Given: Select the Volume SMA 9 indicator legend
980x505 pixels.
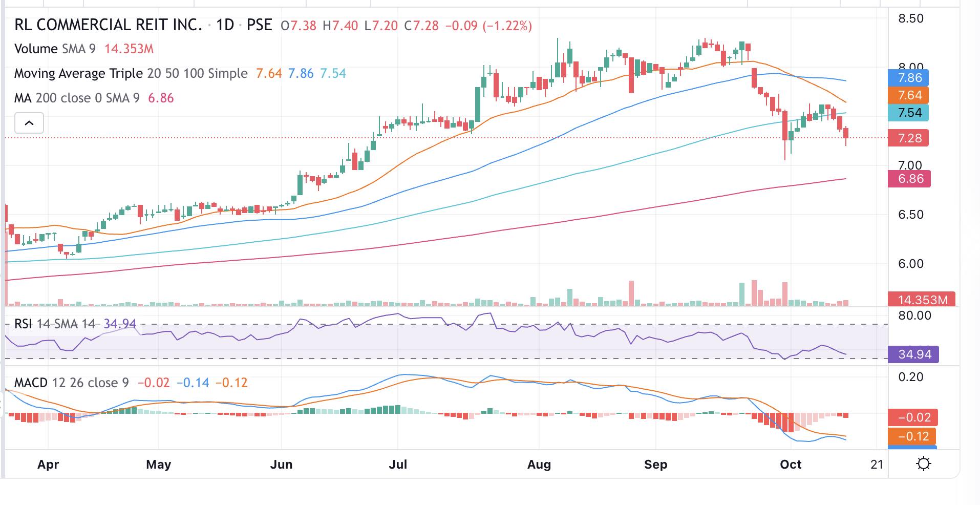Looking at the screenshot, I should [55, 49].
